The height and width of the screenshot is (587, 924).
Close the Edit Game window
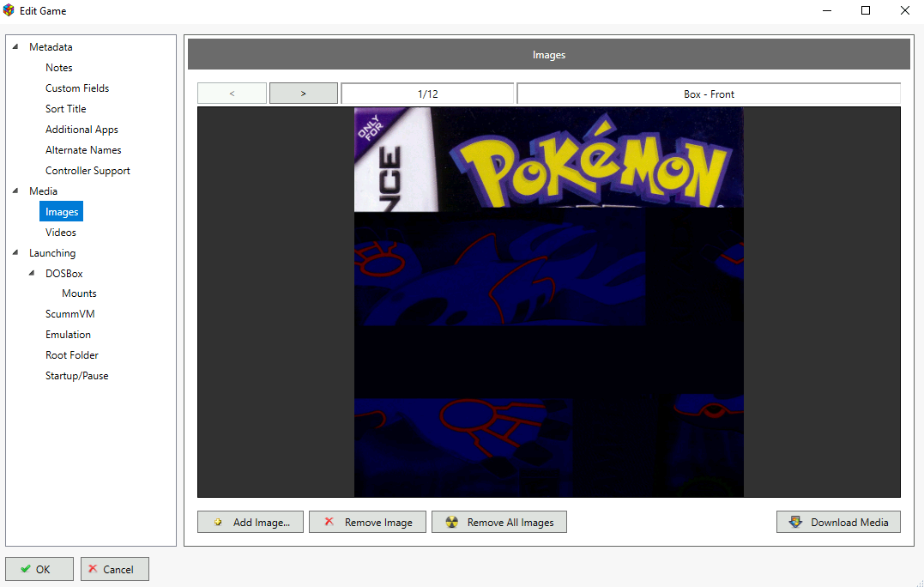[x=905, y=10]
